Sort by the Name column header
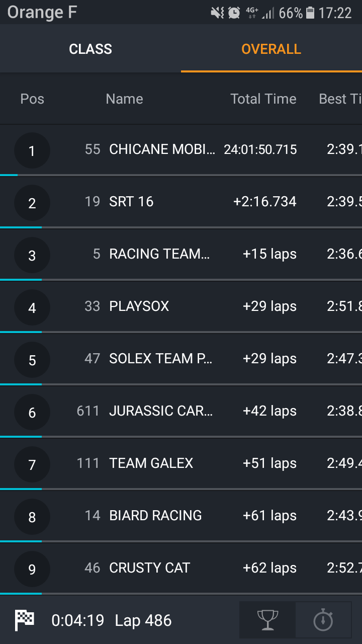362x644 pixels. click(124, 99)
